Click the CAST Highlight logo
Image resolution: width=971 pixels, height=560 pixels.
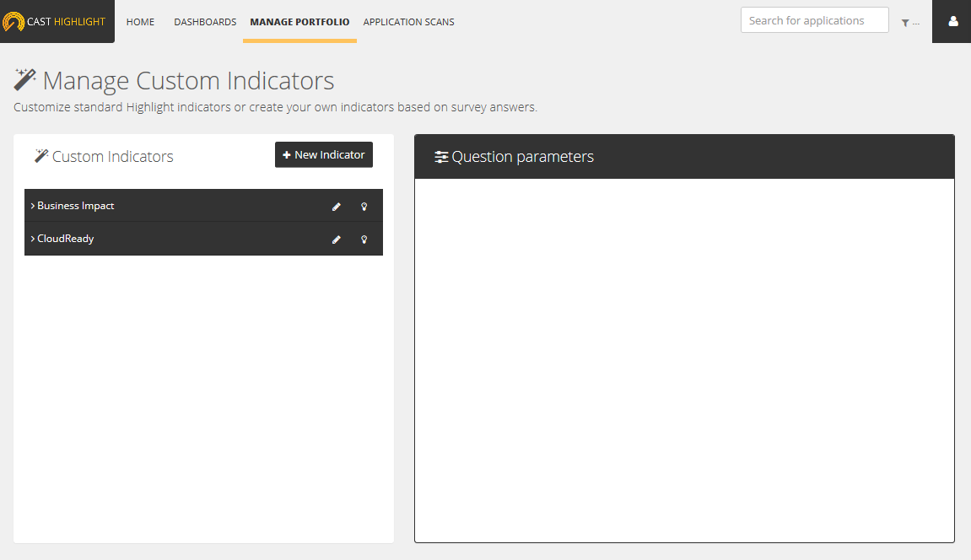point(56,21)
